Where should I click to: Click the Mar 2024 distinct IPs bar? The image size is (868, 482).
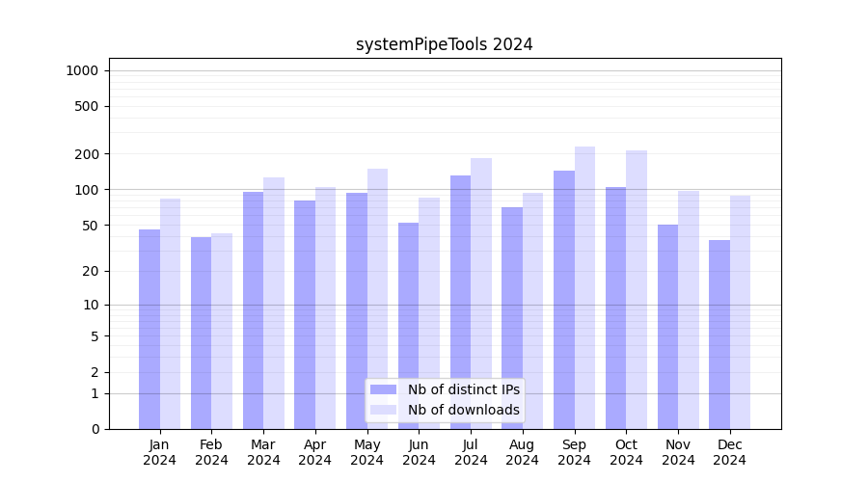253,310
